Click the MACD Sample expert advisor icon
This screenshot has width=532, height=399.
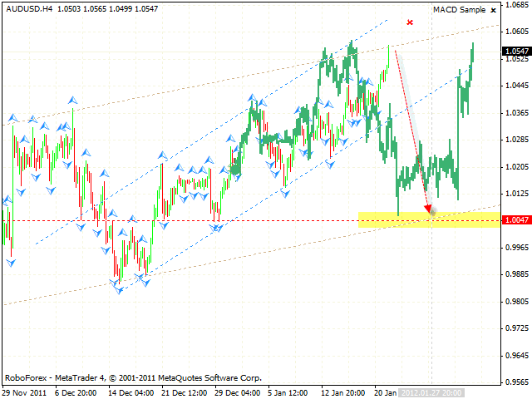pos(494,10)
